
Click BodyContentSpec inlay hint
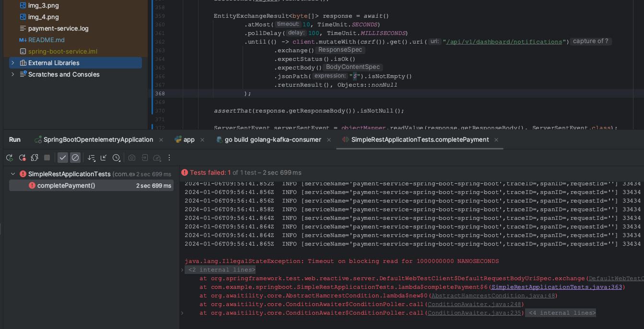click(353, 67)
